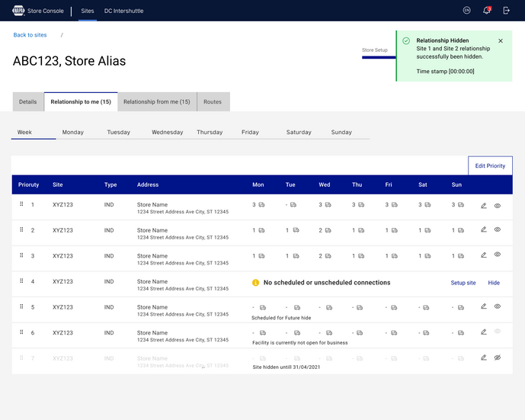This screenshot has height=420, width=525.
Task: Edit the priority 1 site row
Action: coord(484,206)
